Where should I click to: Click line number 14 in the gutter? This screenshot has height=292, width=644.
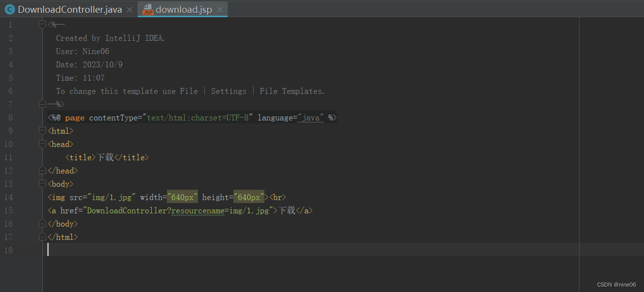8,197
